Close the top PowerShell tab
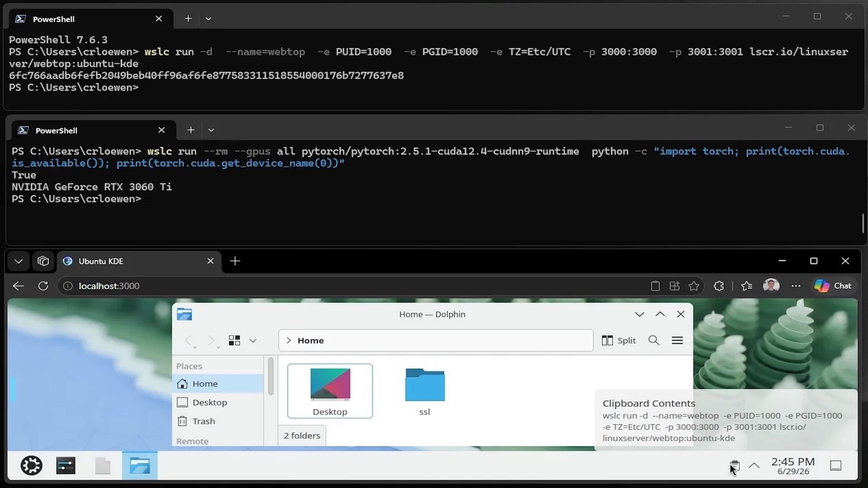 [159, 19]
